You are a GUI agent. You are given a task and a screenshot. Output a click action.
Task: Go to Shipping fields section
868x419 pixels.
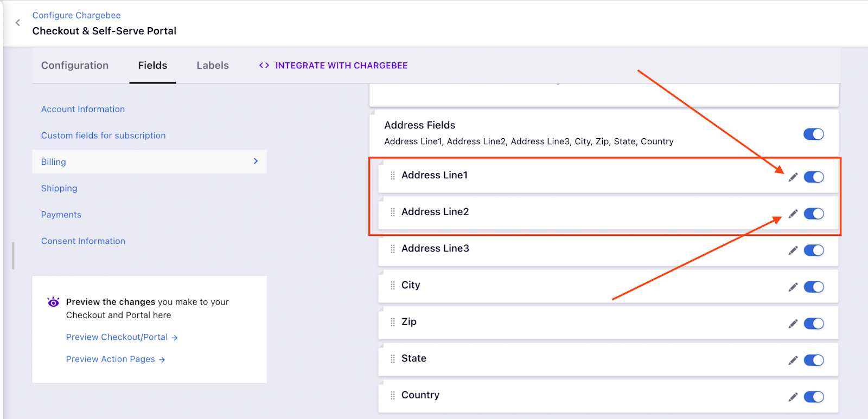pos(59,188)
